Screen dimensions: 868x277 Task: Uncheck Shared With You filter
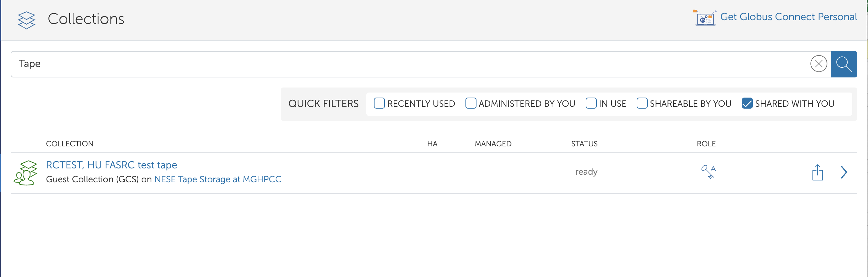(747, 103)
